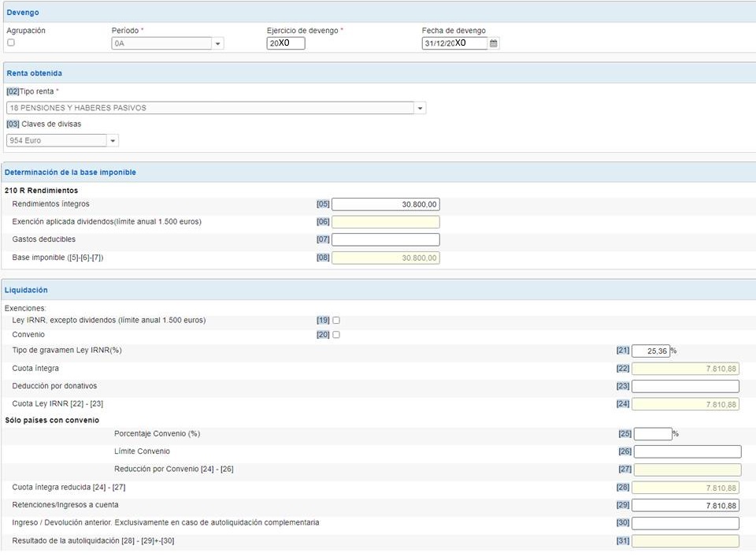Expand the Tipo renta dropdown arrow
This screenshot has height=557, width=756.
click(420, 108)
